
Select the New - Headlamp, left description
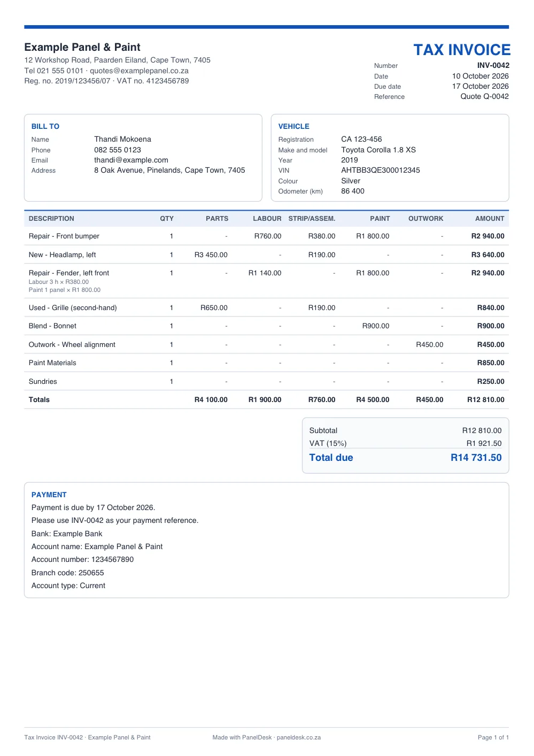(x=62, y=254)
